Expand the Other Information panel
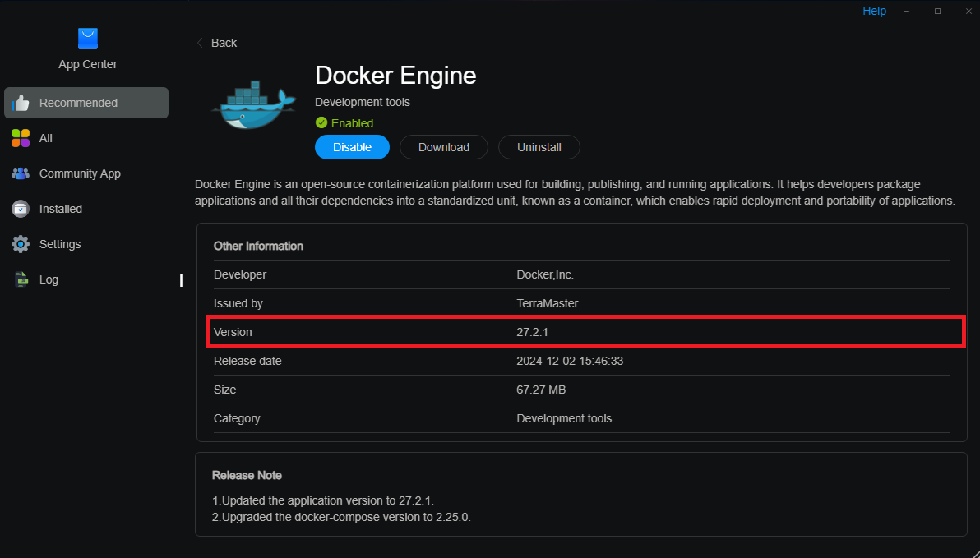Image resolution: width=980 pixels, height=558 pixels. pyautogui.click(x=260, y=246)
